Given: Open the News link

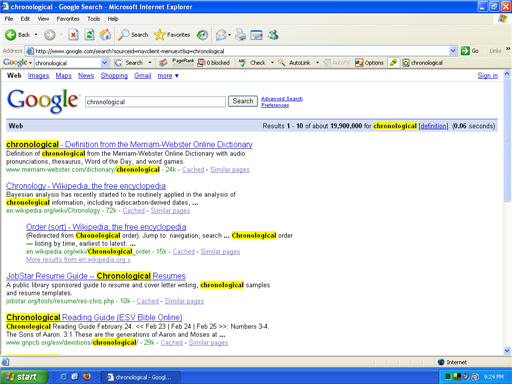Looking at the screenshot, I should click(x=86, y=76).
